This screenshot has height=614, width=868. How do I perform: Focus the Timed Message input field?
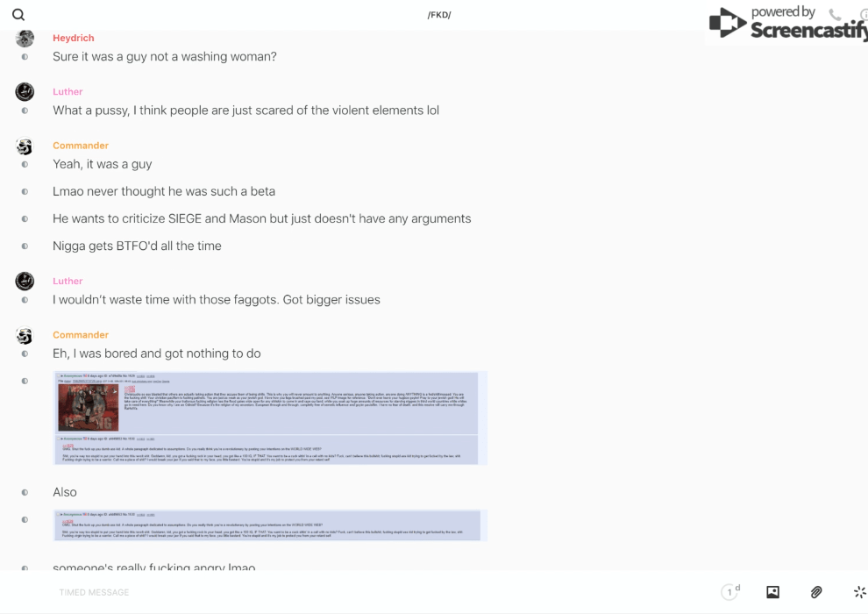coord(351,592)
